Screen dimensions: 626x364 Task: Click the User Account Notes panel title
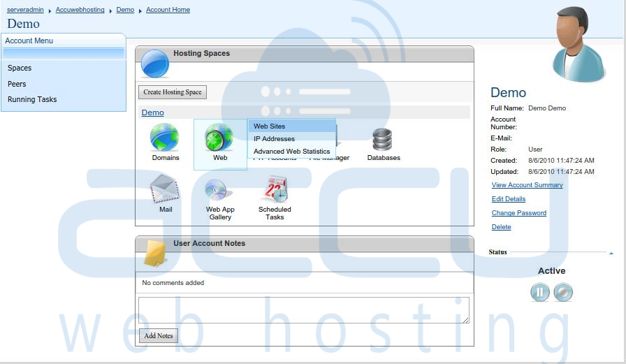pos(209,243)
